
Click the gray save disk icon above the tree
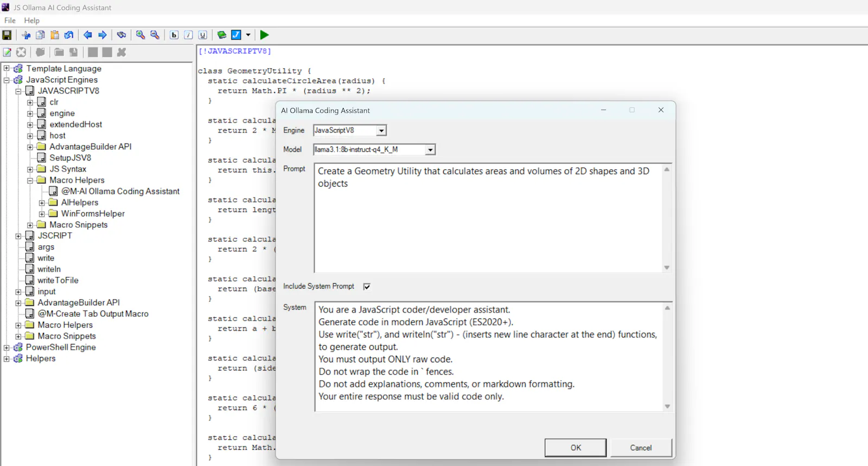pos(74,52)
